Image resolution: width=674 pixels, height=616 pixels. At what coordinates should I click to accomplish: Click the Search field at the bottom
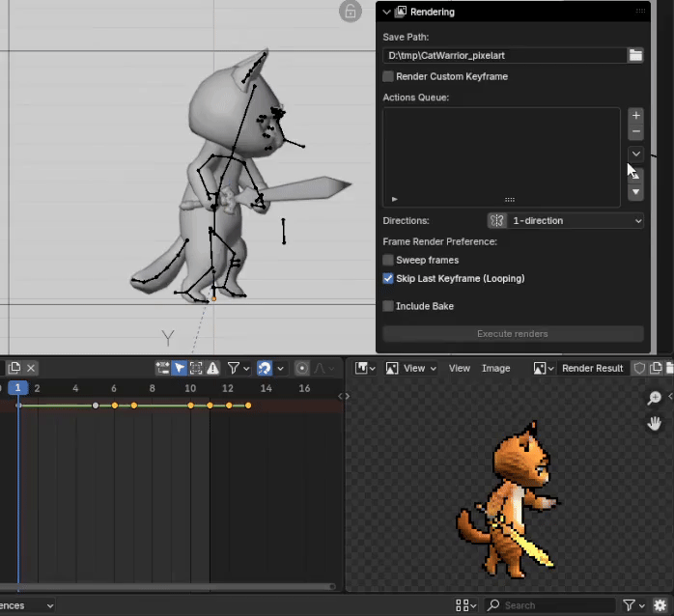click(x=546, y=605)
